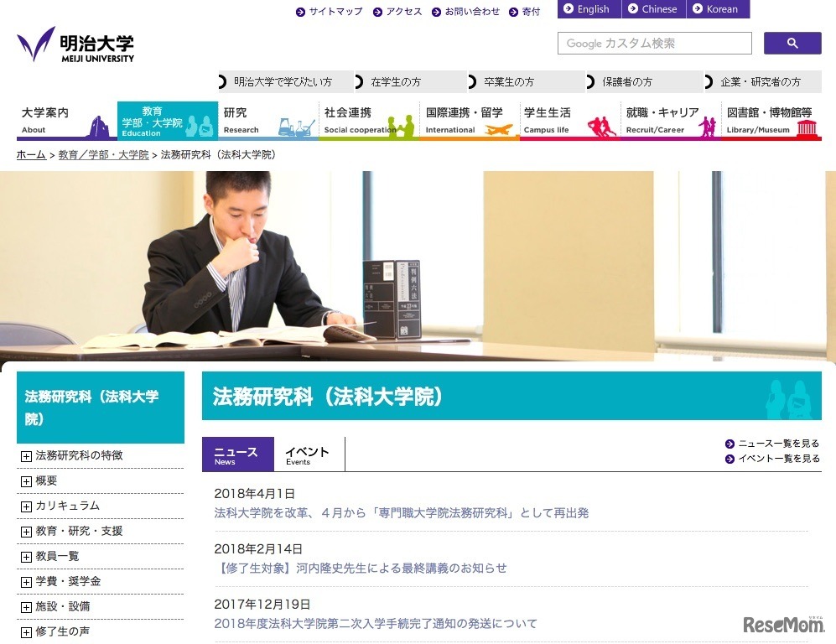The width and height of the screenshot is (836, 644).
Task: Click the arrow icon before 寄付
Action: point(514,12)
